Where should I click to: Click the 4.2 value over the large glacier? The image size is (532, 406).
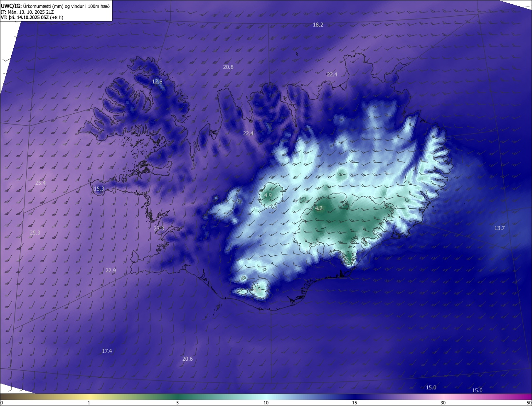[319, 208]
